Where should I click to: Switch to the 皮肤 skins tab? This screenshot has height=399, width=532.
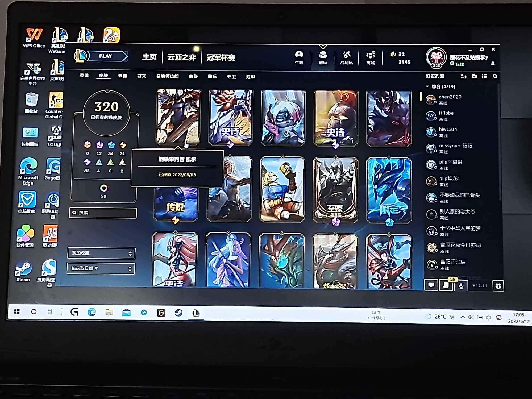point(103,76)
